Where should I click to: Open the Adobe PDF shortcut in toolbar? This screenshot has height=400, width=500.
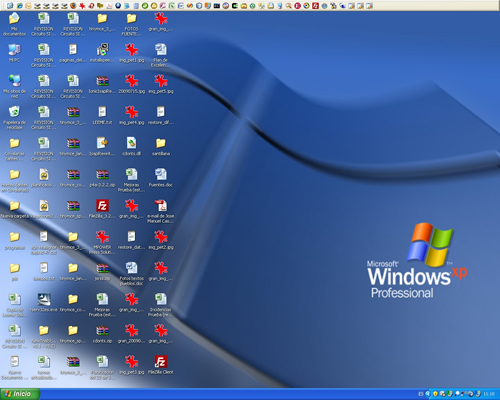pos(109,6)
